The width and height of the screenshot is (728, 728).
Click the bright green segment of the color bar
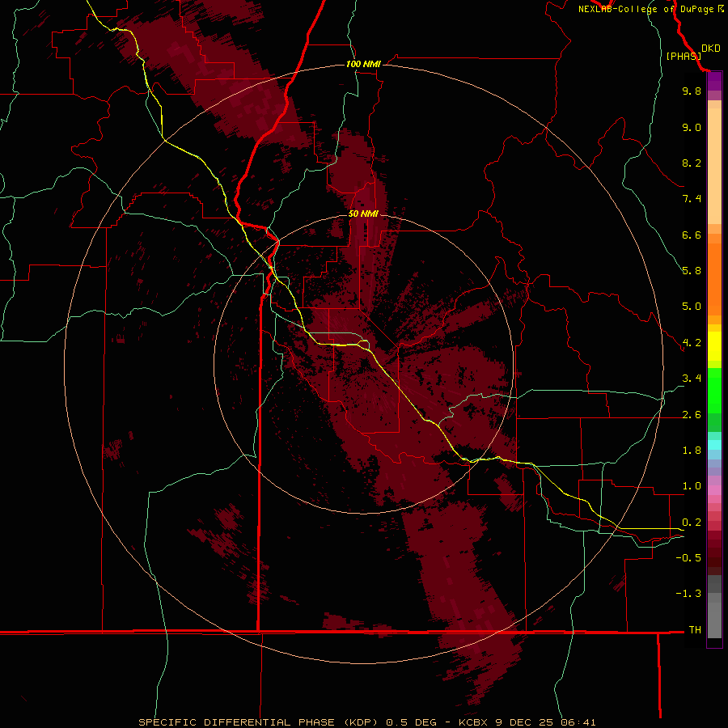tap(714, 392)
